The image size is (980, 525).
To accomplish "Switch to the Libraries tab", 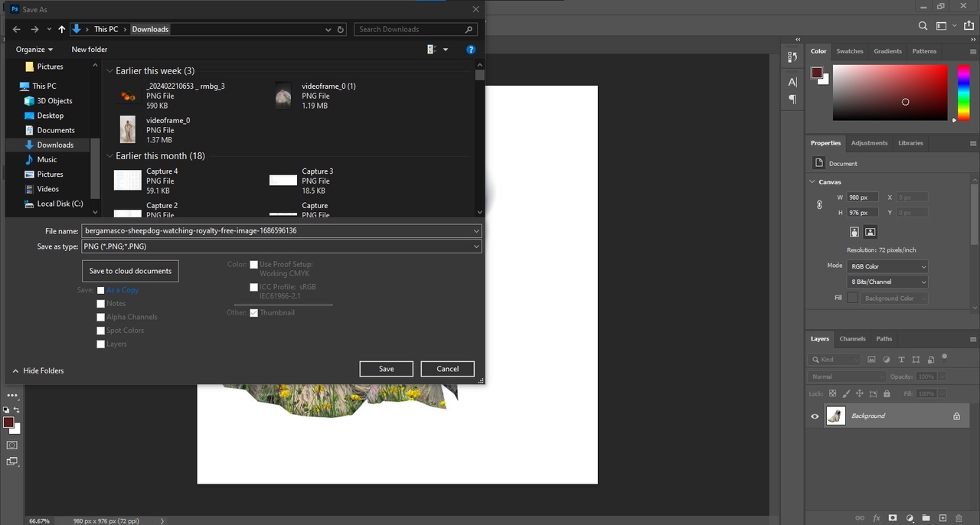I will tap(911, 143).
